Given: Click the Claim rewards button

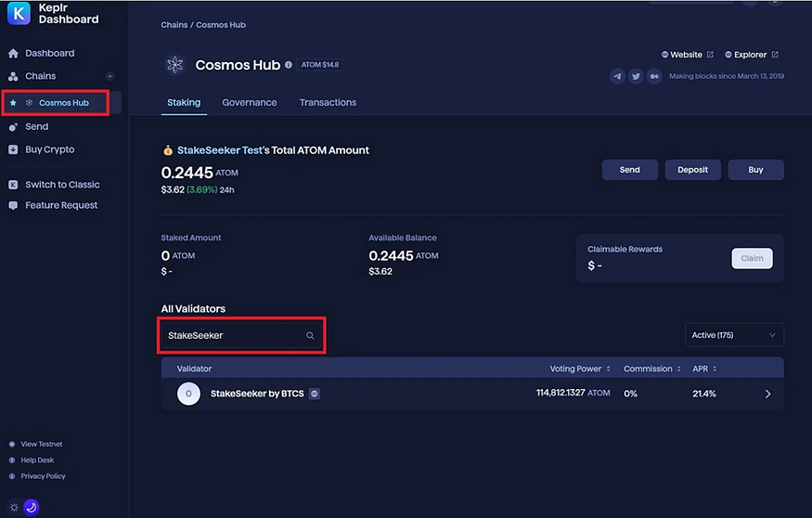Looking at the screenshot, I should 752,258.
